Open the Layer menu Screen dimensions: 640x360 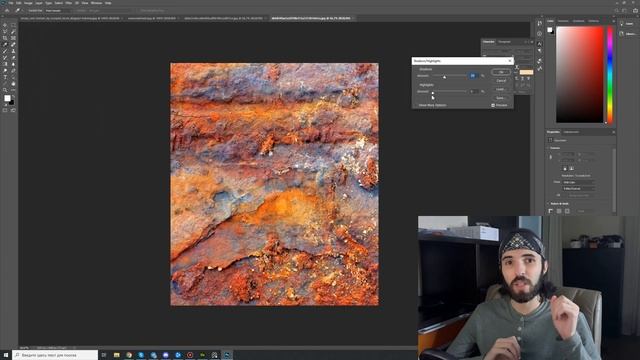[39, 3]
